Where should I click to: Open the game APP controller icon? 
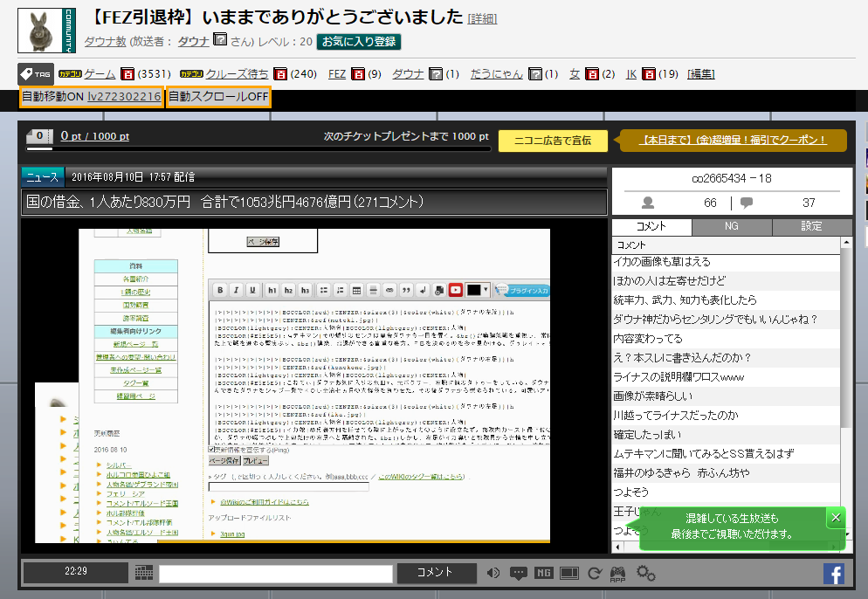(617, 574)
